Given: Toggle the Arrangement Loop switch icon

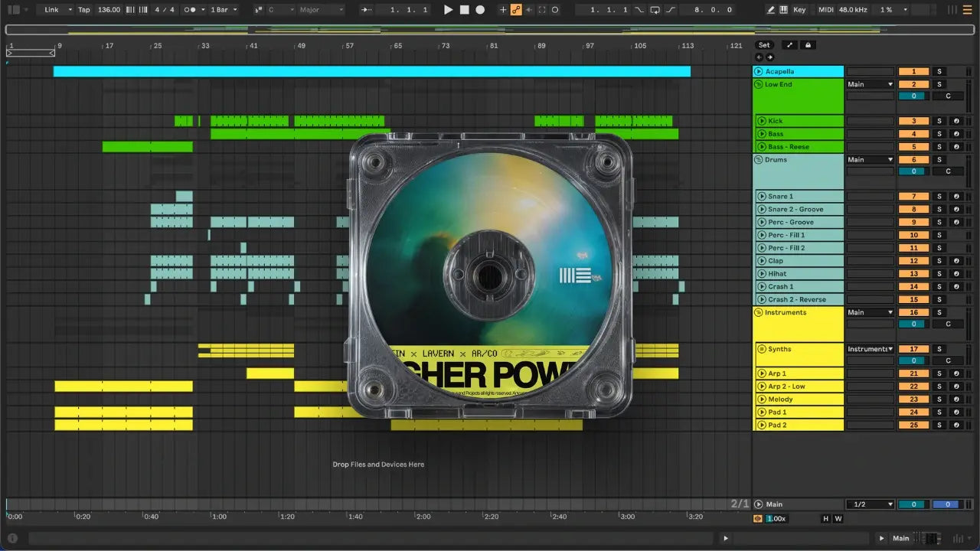Looking at the screenshot, I should pos(655,10).
